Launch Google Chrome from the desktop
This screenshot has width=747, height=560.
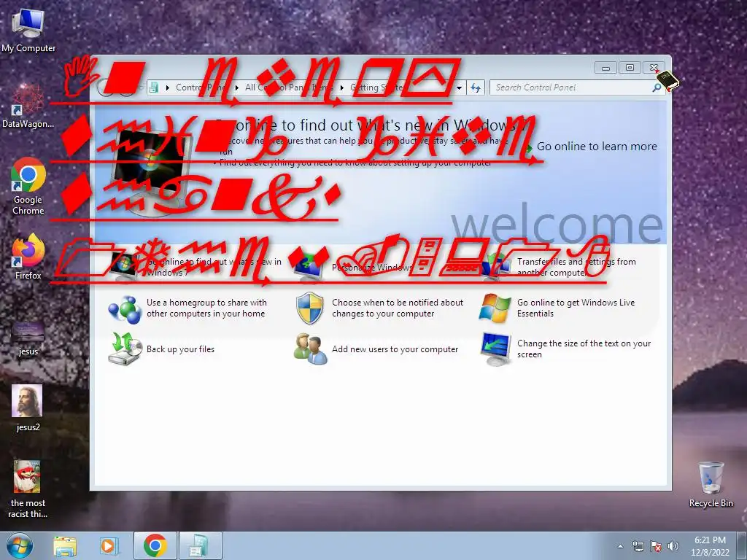28,186
